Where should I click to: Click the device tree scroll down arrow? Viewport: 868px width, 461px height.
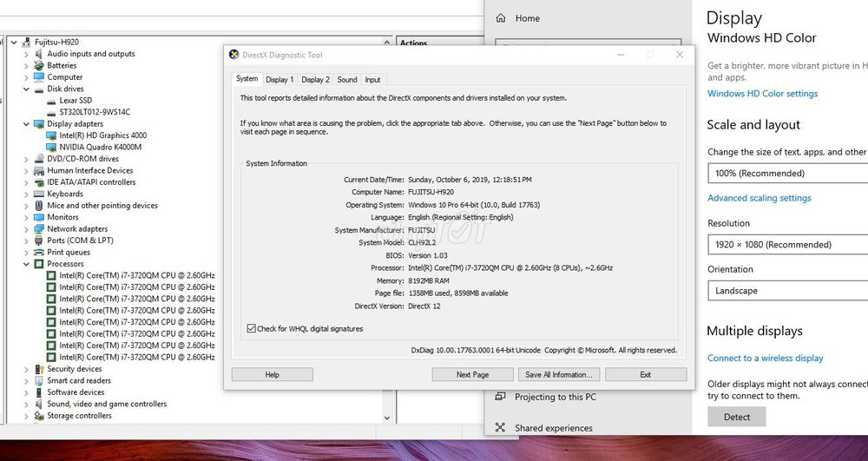pyautogui.click(x=387, y=418)
